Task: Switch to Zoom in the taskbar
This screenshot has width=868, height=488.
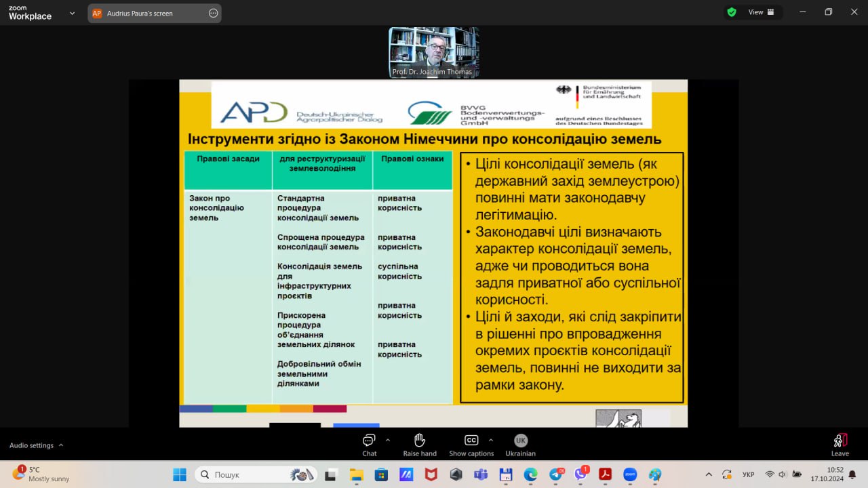Action: pos(630,474)
